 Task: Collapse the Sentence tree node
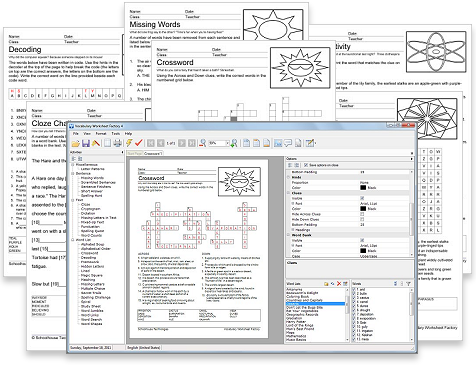click(x=73, y=174)
